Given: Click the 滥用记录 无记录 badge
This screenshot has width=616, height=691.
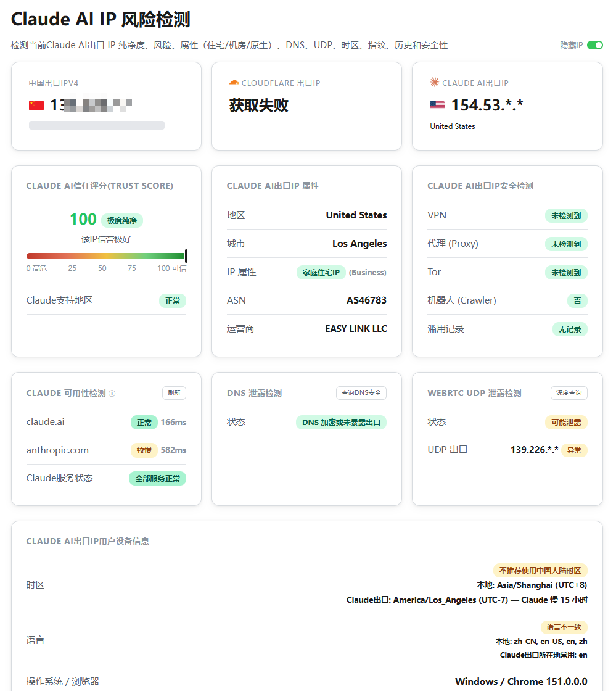Looking at the screenshot, I should click(570, 329).
